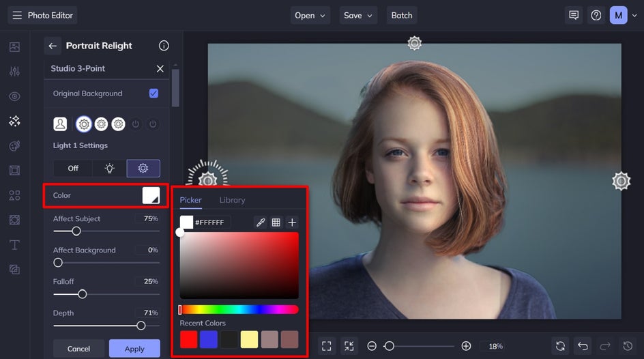The width and height of the screenshot is (644, 359).
Task: Open the color grid swatches icon
Action: (x=276, y=222)
